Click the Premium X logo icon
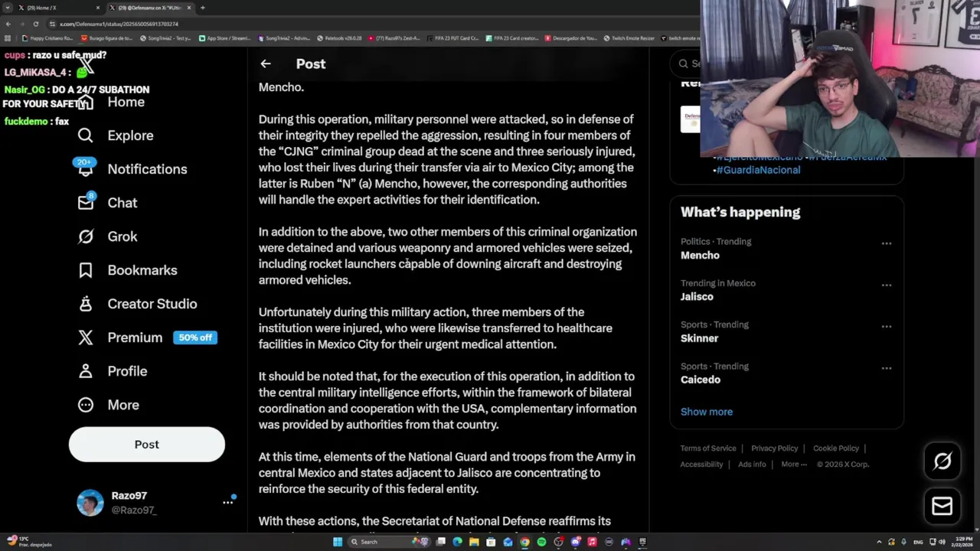Screen dimensions: 980x551 click(x=86, y=337)
